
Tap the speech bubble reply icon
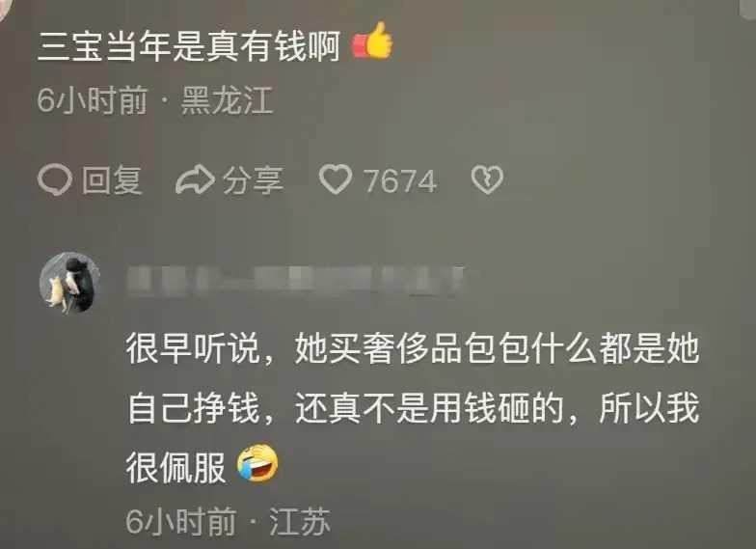pos(54,179)
